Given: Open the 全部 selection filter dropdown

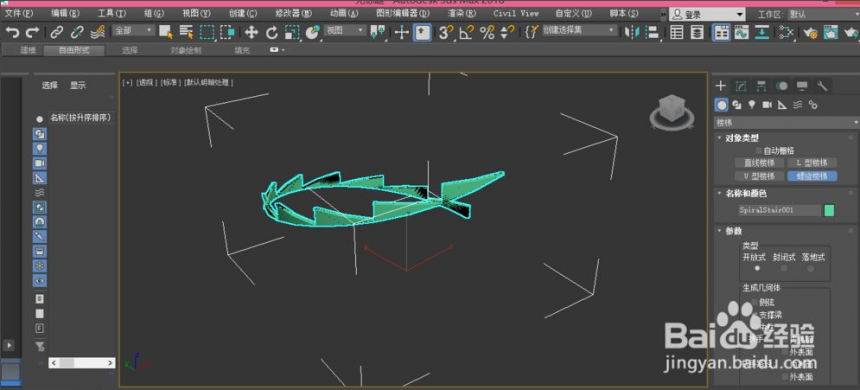Looking at the screenshot, I should 133,31.
